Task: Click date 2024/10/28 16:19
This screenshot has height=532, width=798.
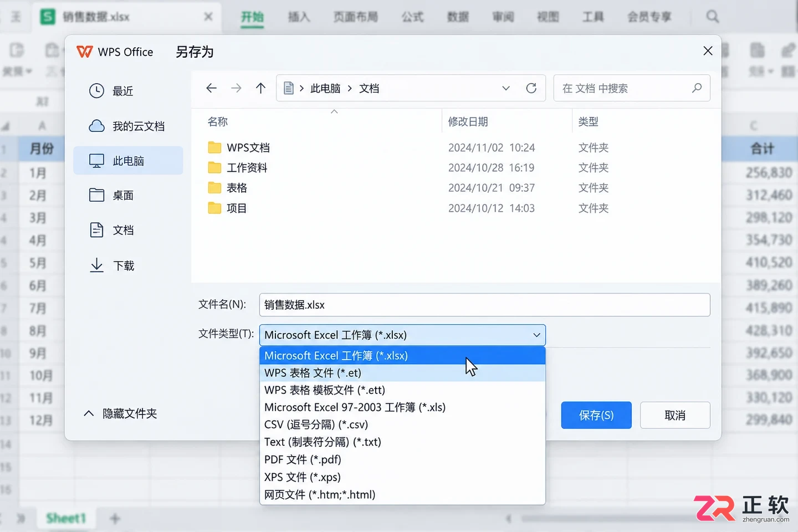Action: point(492,168)
